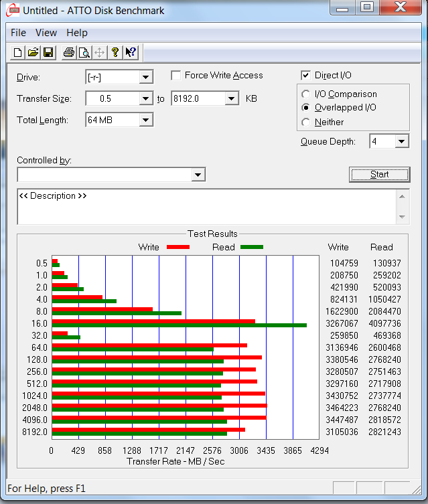This screenshot has width=428, height=504.
Task: Expand the Controlled by dropdown
Action: point(198,175)
